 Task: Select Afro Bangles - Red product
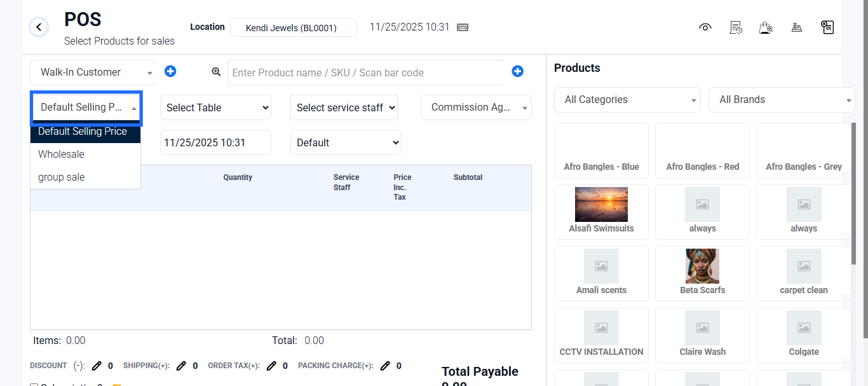[702, 150]
